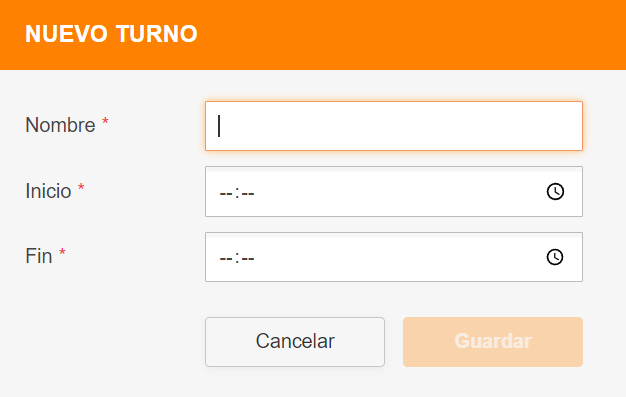The width and height of the screenshot is (626, 397).
Task: Click the Fin time input field
Action: click(394, 257)
